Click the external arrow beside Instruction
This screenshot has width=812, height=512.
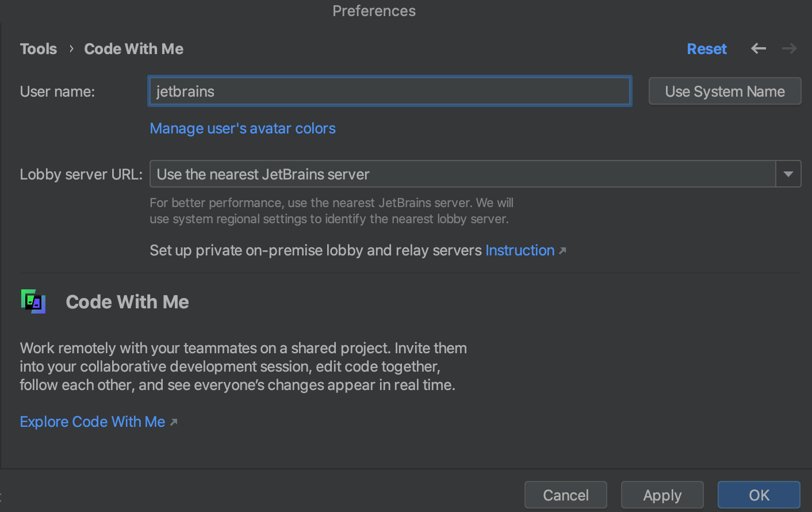[562, 251]
